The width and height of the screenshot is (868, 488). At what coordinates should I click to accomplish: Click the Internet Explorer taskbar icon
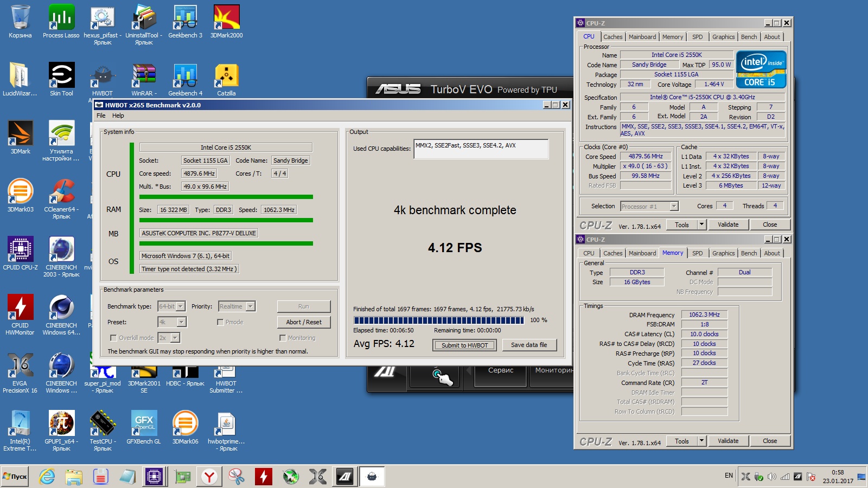[47, 477]
